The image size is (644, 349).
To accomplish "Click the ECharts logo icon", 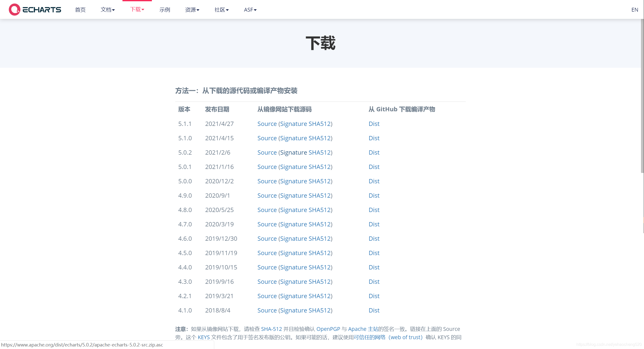I will [x=14, y=10].
